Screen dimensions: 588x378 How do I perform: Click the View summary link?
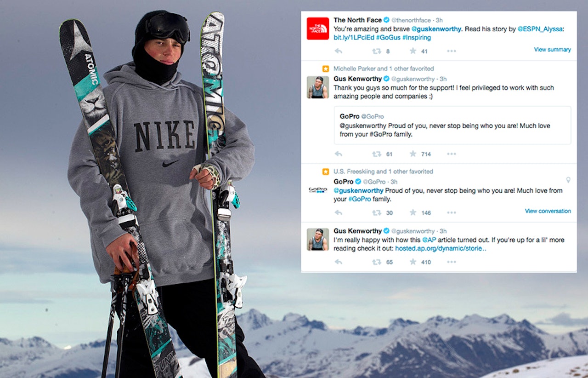(552, 49)
